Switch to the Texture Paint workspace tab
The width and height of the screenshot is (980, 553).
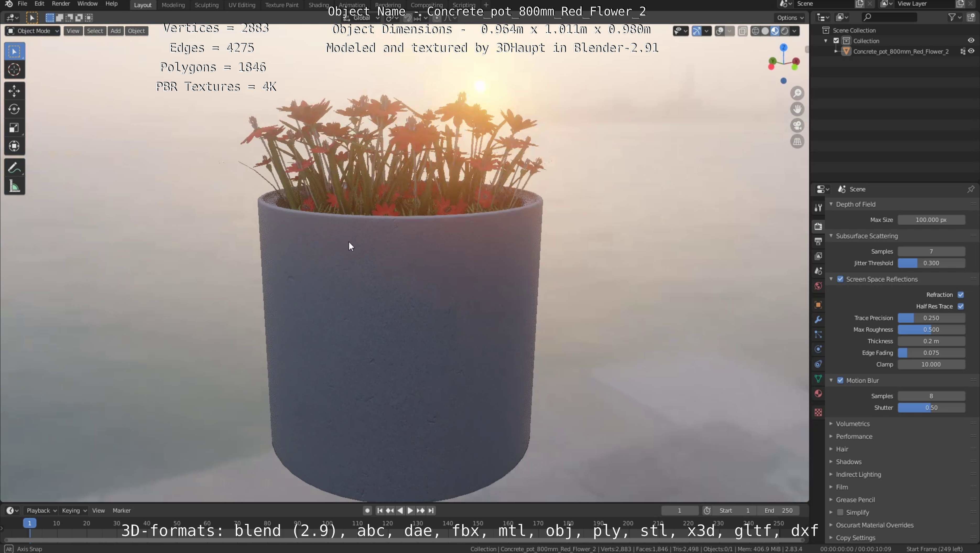pos(281,5)
